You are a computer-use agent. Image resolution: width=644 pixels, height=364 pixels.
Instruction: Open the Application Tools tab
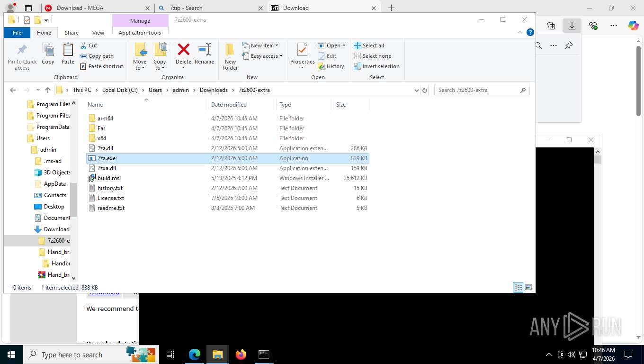tap(140, 33)
